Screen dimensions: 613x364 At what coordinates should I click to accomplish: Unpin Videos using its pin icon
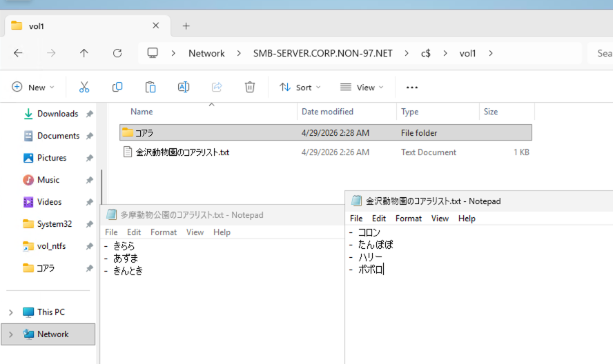pos(90,202)
